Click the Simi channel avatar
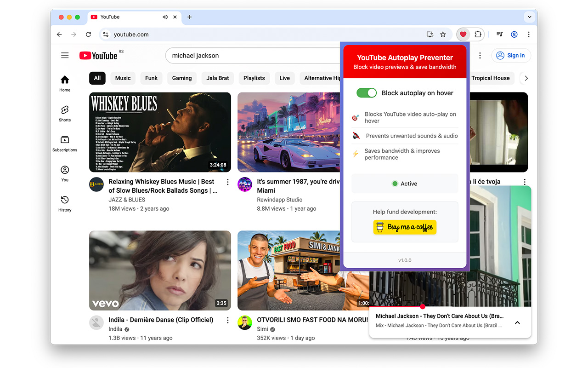Image resolution: width=588 pixels, height=368 pixels. point(245,322)
